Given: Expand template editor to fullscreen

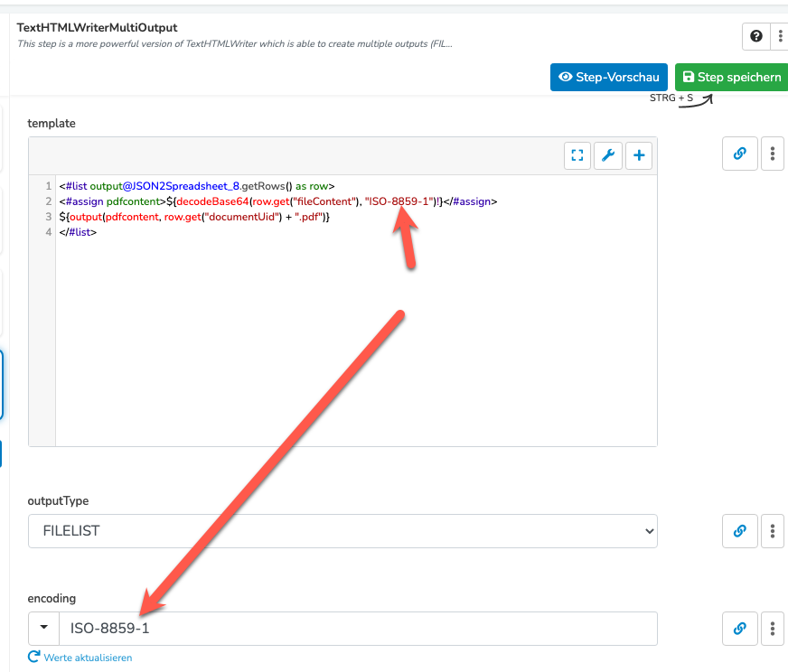Looking at the screenshot, I should (577, 155).
